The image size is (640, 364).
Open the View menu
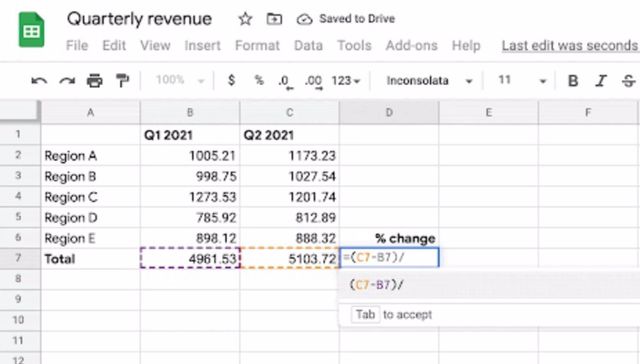pos(155,45)
